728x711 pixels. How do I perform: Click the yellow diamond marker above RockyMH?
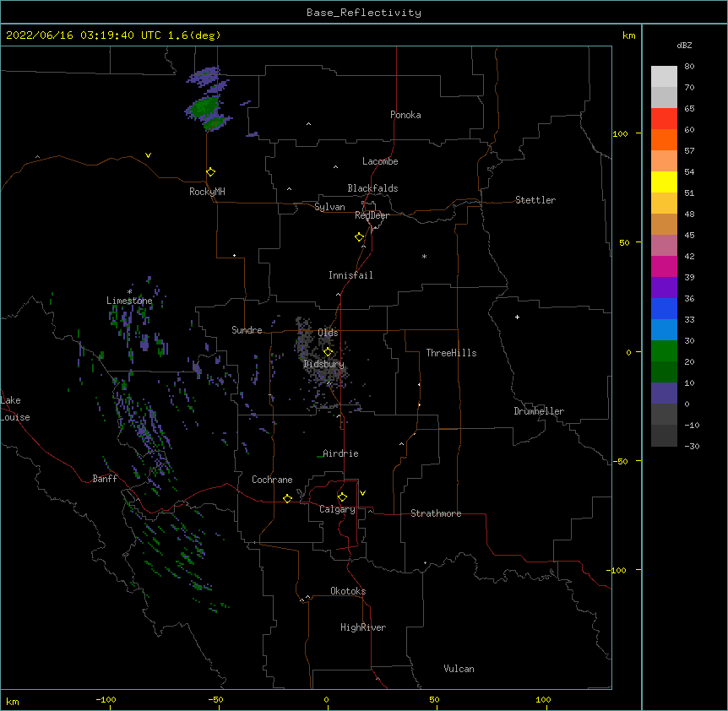pyautogui.click(x=211, y=172)
